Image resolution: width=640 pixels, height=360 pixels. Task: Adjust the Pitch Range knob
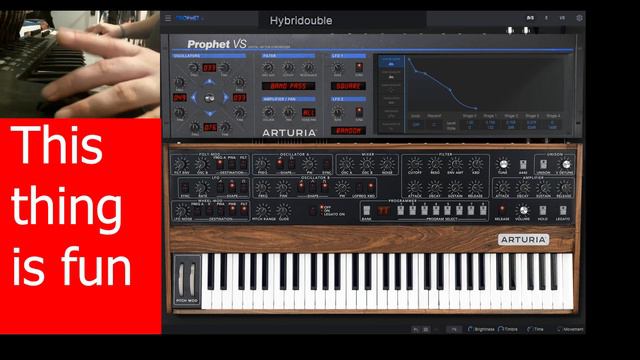tap(262, 210)
